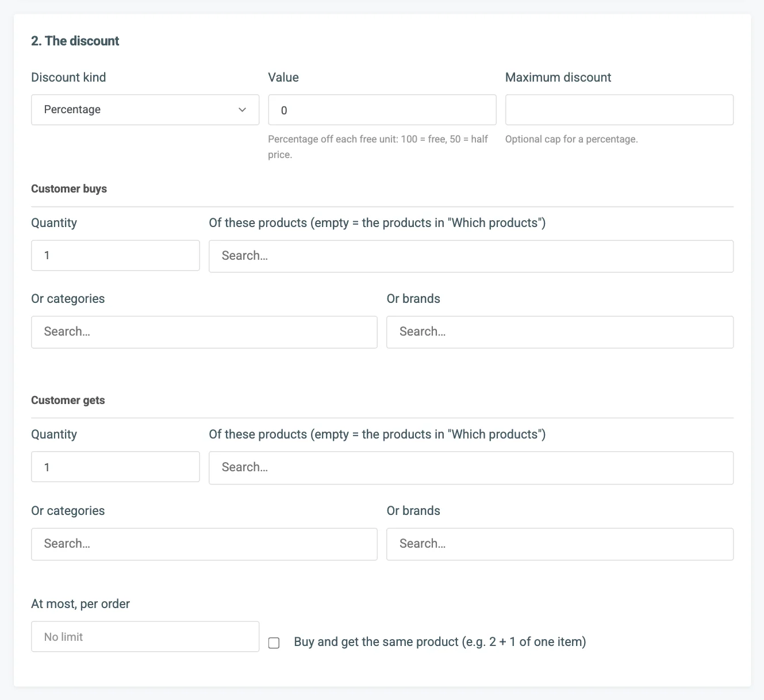Click 'Buy and get the same product' label text
This screenshot has width=764, height=700.
tap(440, 642)
